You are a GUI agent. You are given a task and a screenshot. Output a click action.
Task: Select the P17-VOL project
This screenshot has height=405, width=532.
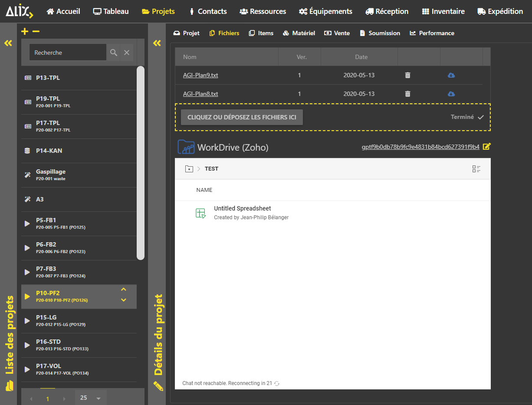79,369
